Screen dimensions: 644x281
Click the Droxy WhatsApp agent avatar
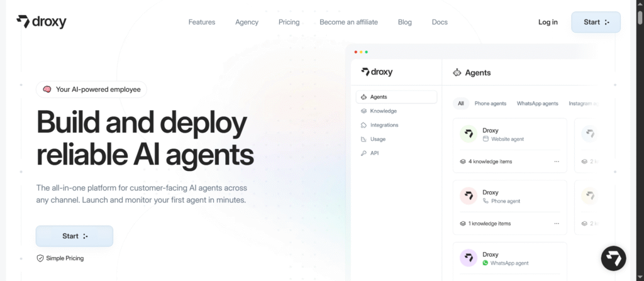468,258
